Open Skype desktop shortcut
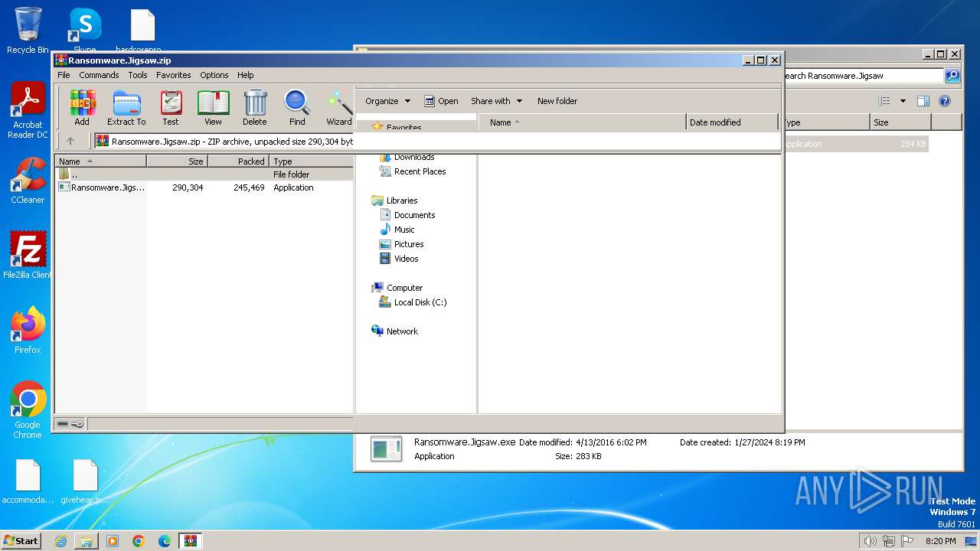 click(x=84, y=31)
